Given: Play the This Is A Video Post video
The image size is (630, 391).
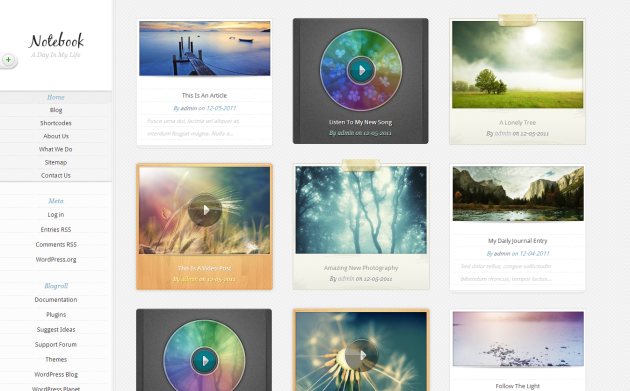Looking at the screenshot, I should pyautogui.click(x=205, y=209).
